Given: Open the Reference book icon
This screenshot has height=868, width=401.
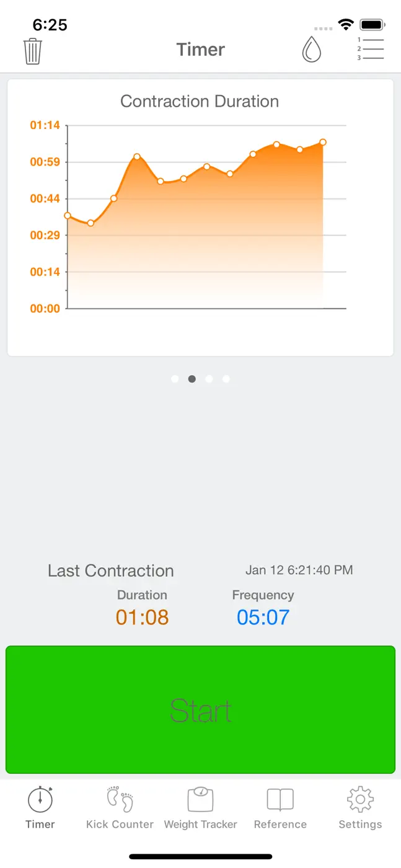Looking at the screenshot, I should [280, 800].
